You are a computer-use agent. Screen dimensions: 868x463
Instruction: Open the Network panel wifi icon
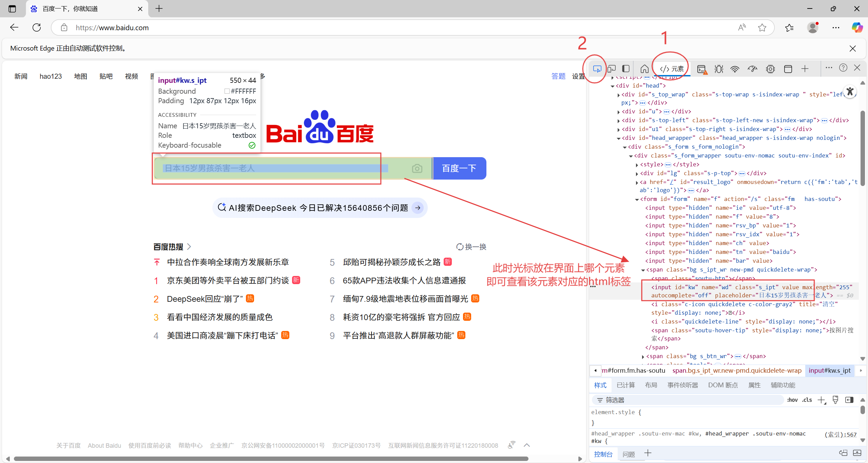pos(735,69)
